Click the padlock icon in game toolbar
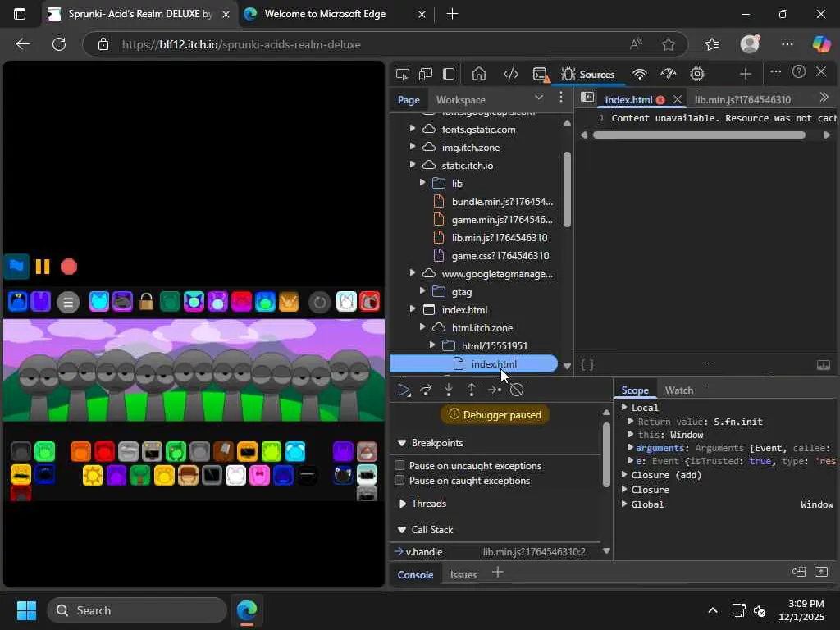The width and height of the screenshot is (840, 630). [x=146, y=302]
